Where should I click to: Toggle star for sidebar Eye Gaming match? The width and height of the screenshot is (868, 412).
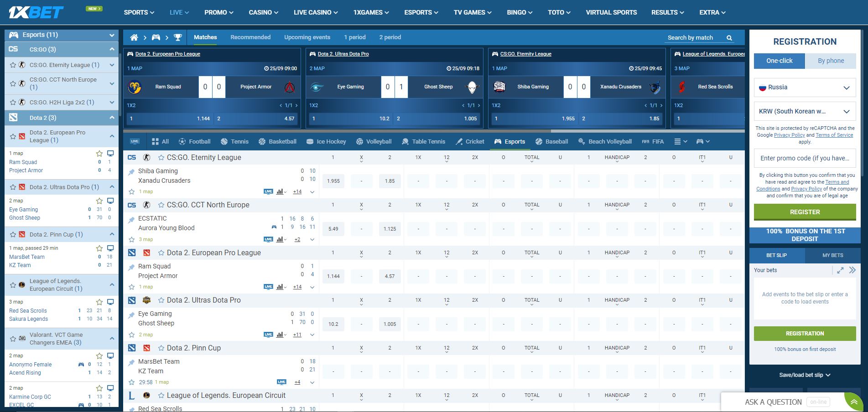tap(99, 201)
